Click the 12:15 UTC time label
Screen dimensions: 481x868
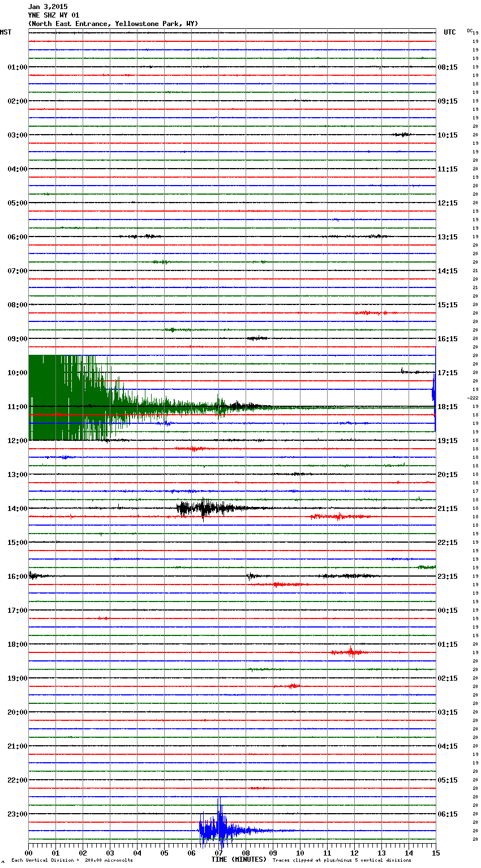coord(448,203)
